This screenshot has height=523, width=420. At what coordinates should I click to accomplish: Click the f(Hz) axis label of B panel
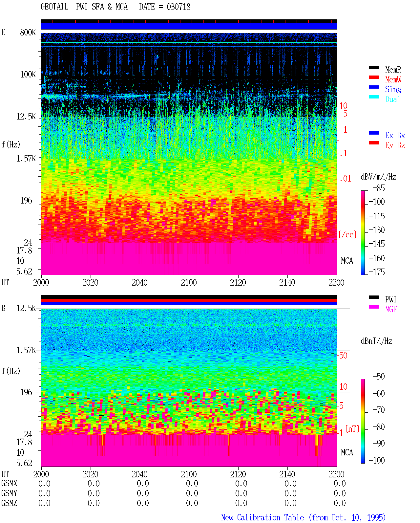(11, 371)
